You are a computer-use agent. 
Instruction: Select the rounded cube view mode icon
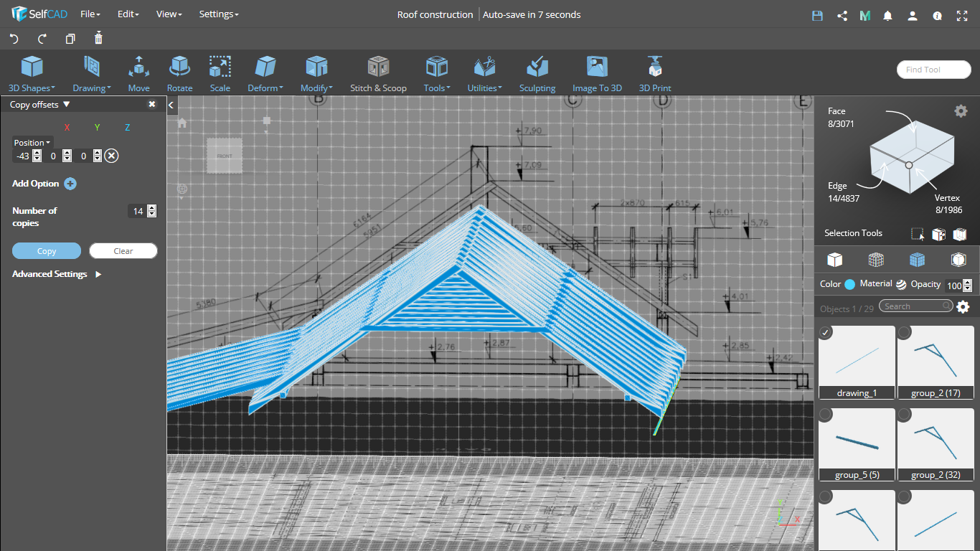click(x=958, y=259)
